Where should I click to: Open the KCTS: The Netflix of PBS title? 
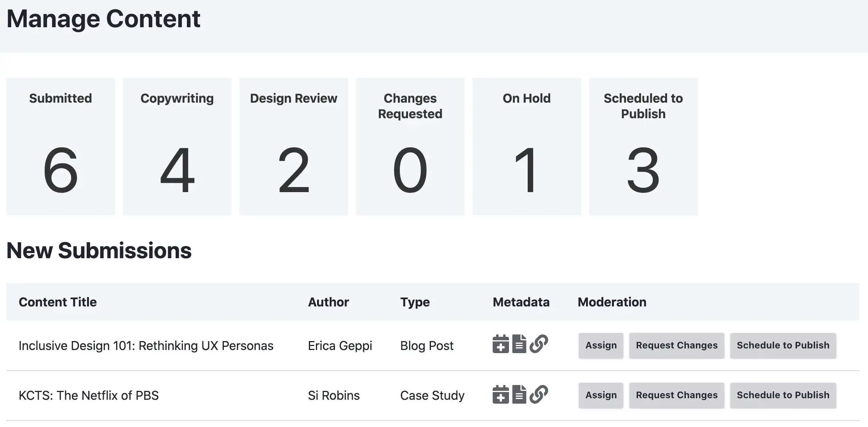pos(89,395)
